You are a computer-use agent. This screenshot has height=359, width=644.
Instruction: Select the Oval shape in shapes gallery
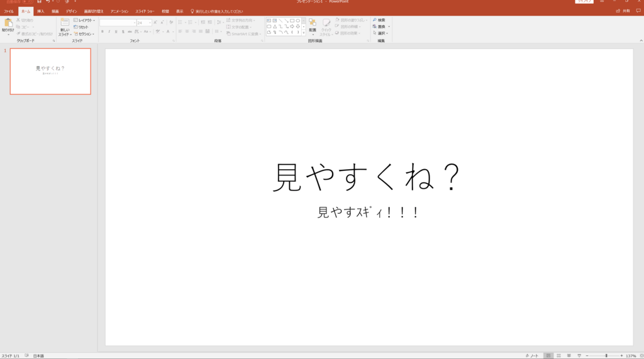pyautogui.click(x=297, y=21)
